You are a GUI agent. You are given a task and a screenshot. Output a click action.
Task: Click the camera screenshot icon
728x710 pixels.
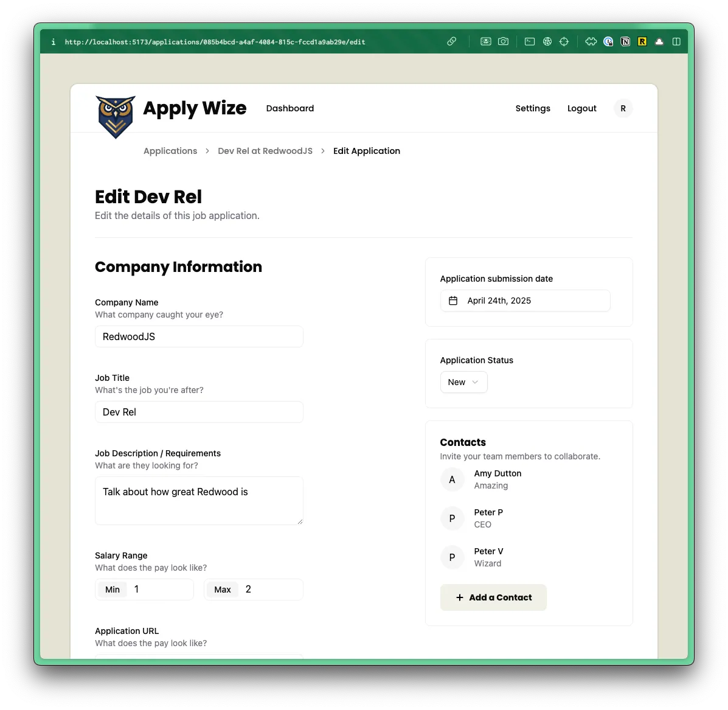(503, 41)
